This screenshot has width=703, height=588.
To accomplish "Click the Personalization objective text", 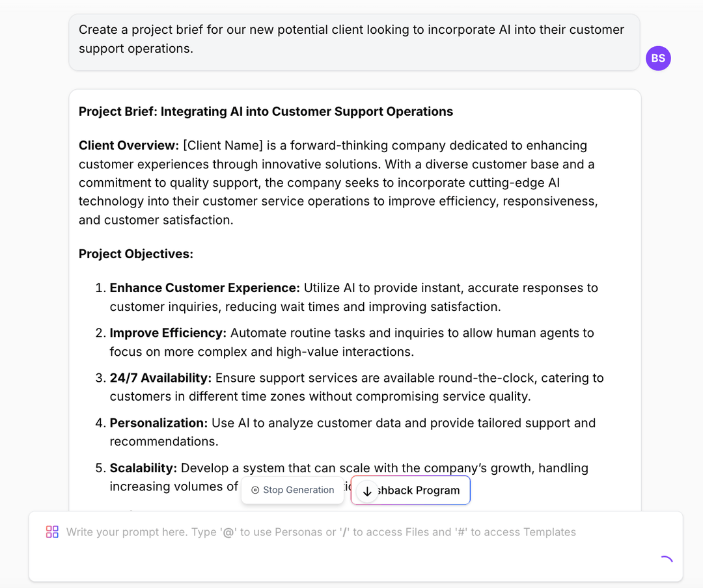I will point(353,432).
